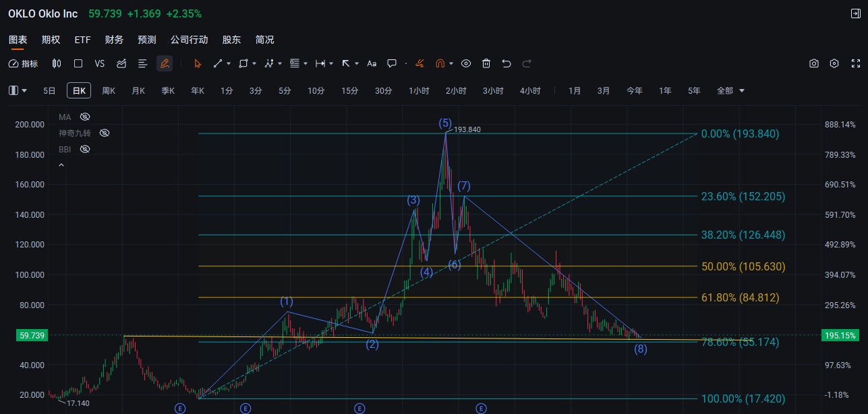
Task: Select the 1年 date range
Action: 665,90
